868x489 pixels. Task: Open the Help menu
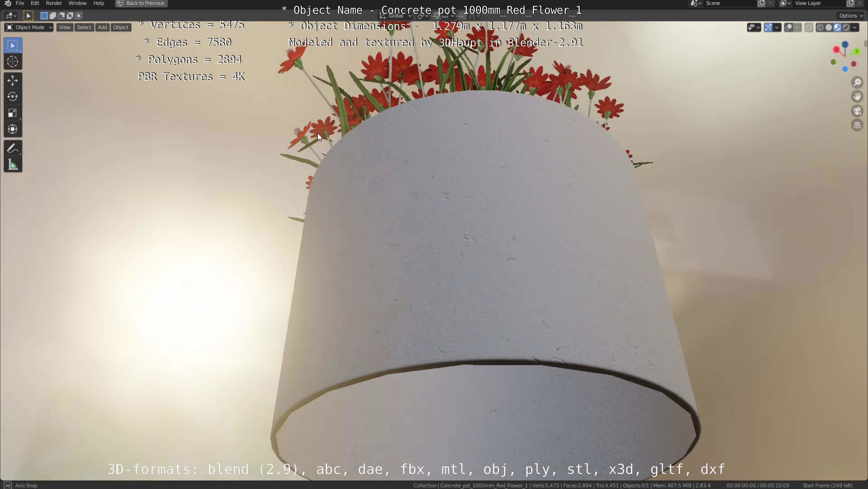(99, 3)
